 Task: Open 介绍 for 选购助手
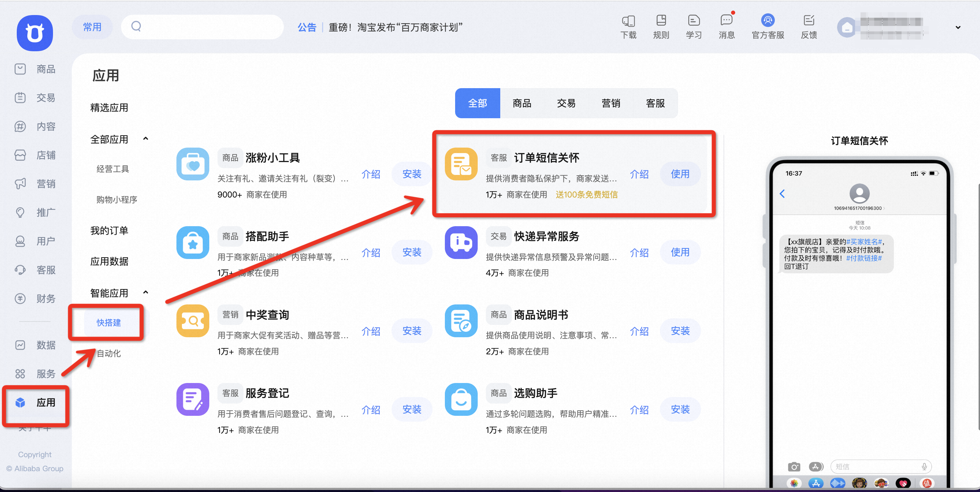pos(639,410)
